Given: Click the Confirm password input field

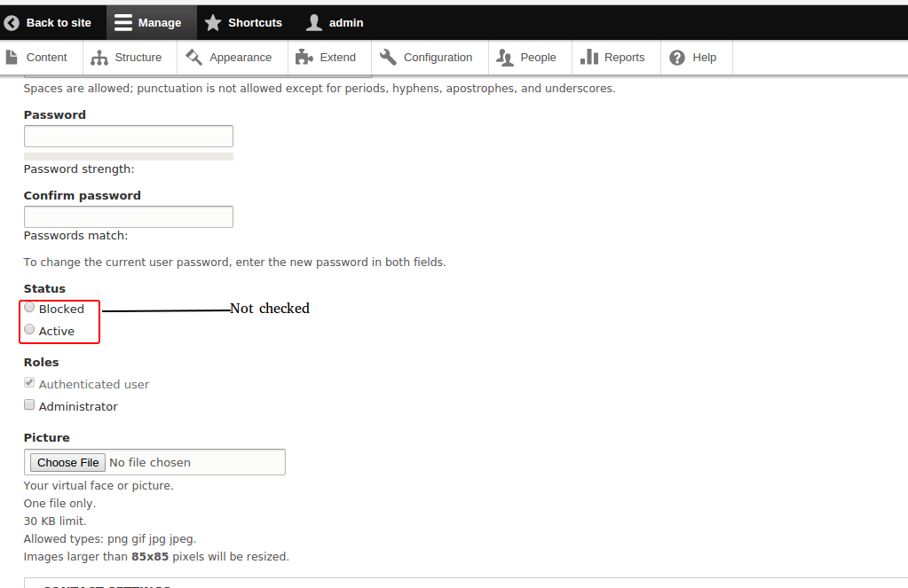Looking at the screenshot, I should tap(128, 216).
